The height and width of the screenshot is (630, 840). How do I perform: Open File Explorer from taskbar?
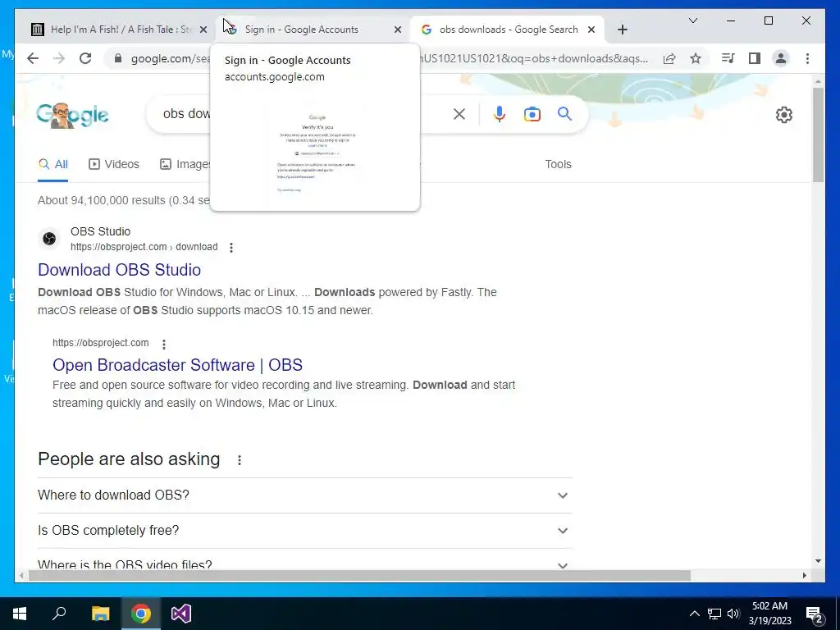pyautogui.click(x=100, y=614)
